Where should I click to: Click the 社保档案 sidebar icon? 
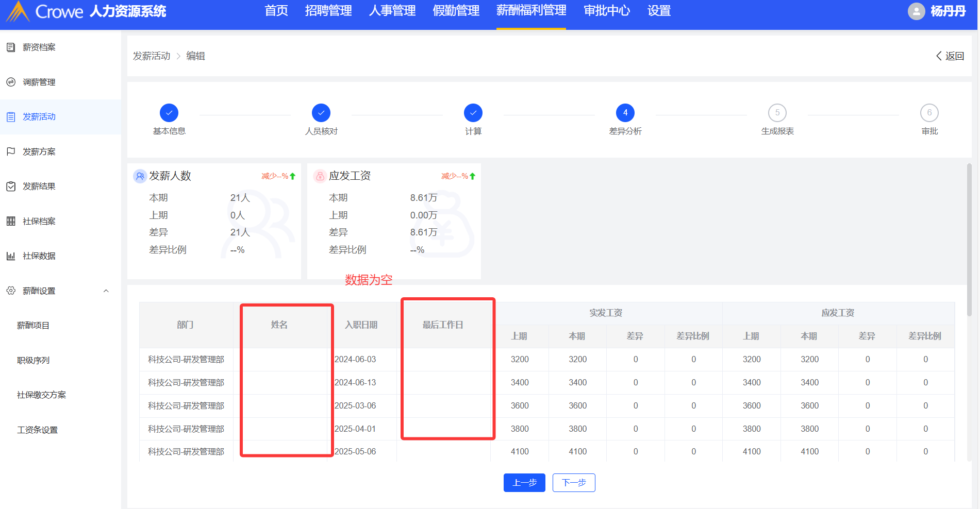[x=11, y=221]
